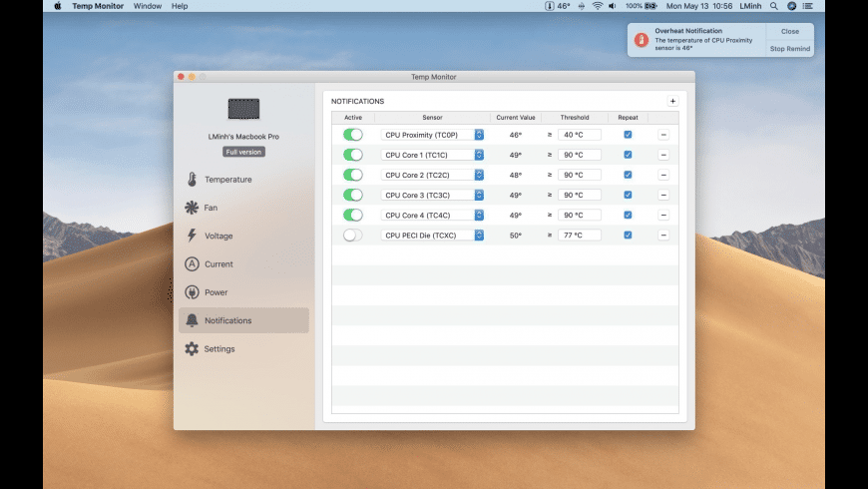Click the date and time Mon May 13
Viewport: 868px width, 489px height.
click(x=699, y=6)
